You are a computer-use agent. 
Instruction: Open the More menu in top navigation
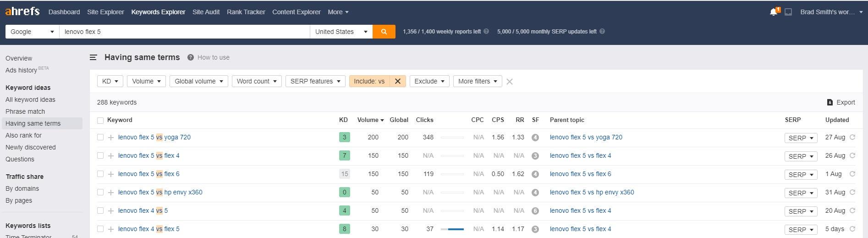point(338,12)
